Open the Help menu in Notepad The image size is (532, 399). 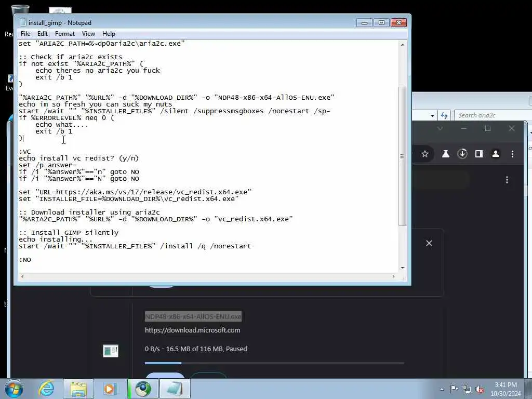pyautogui.click(x=109, y=34)
